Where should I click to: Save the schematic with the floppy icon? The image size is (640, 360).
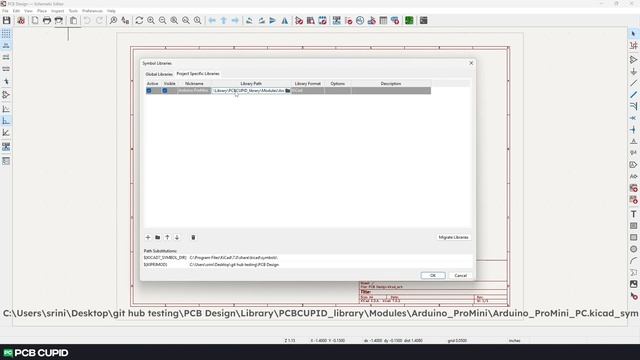(7, 20)
